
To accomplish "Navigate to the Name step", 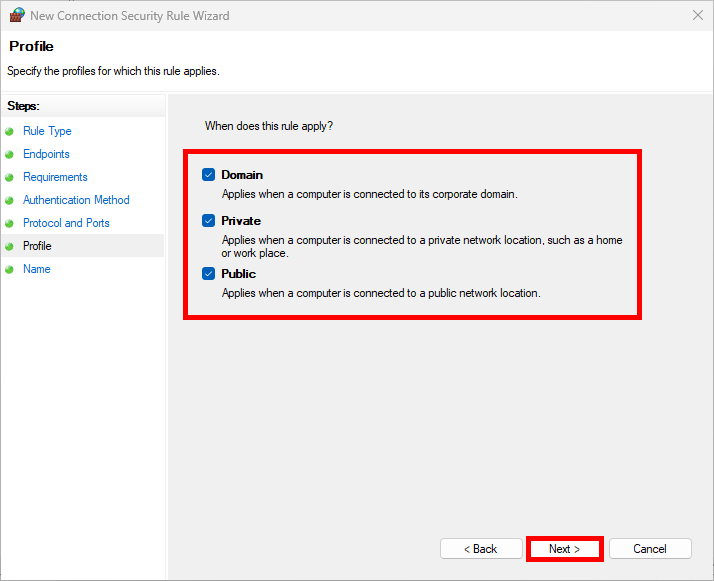I will coord(36,269).
